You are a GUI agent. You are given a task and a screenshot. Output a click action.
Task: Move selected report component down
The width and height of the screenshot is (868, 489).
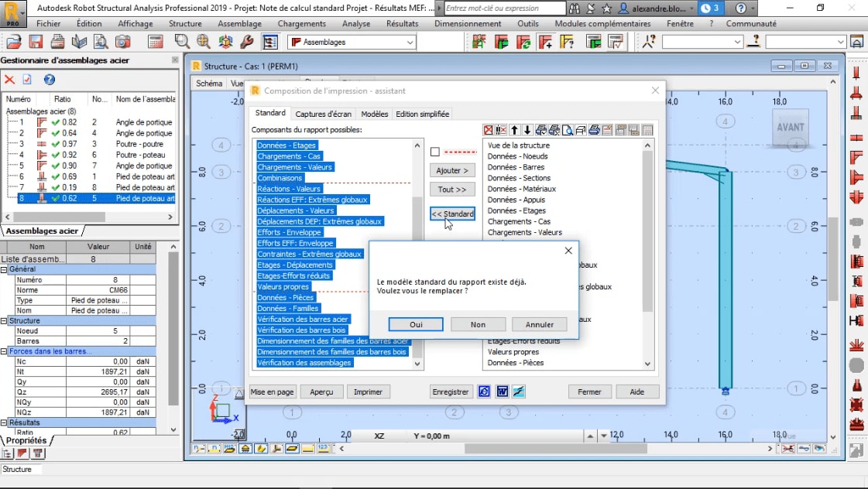[527, 130]
